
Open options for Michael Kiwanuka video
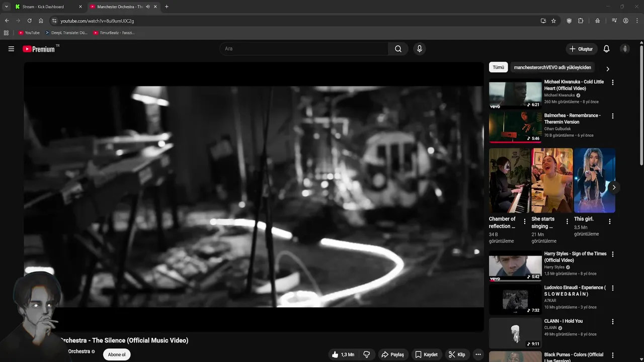pyautogui.click(x=612, y=82)
